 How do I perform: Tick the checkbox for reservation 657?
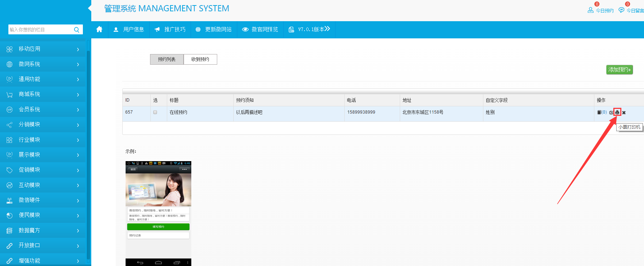155,112
